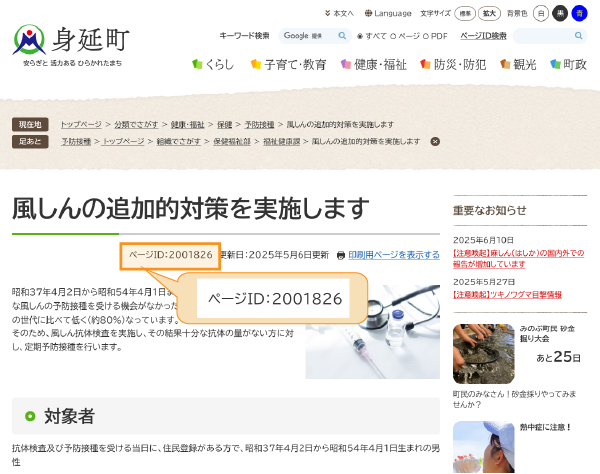The height and width of the screenshot is (474, 600).
Task: Open the 熱中症に注意 thumbnail
Action: [x=484, y=447]
